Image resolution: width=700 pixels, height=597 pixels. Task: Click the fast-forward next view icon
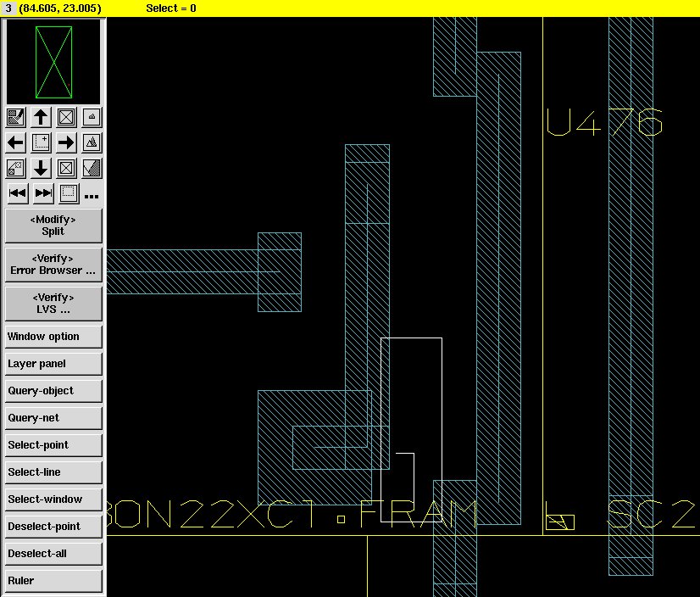click(42, 193)
